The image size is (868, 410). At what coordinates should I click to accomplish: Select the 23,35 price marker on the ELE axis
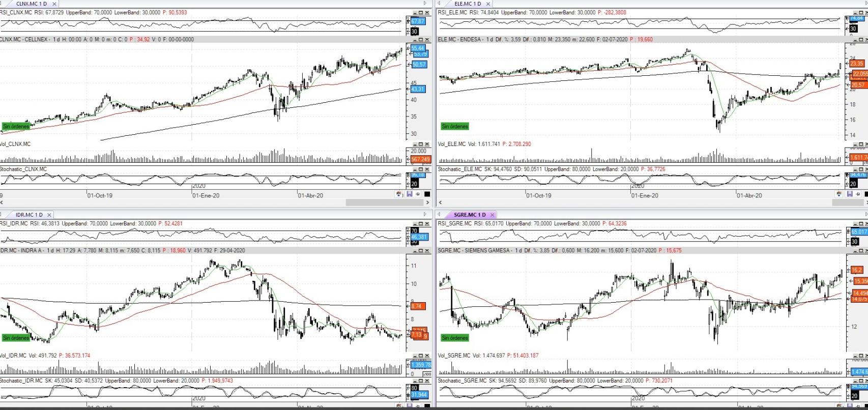[x=857, y=64]
